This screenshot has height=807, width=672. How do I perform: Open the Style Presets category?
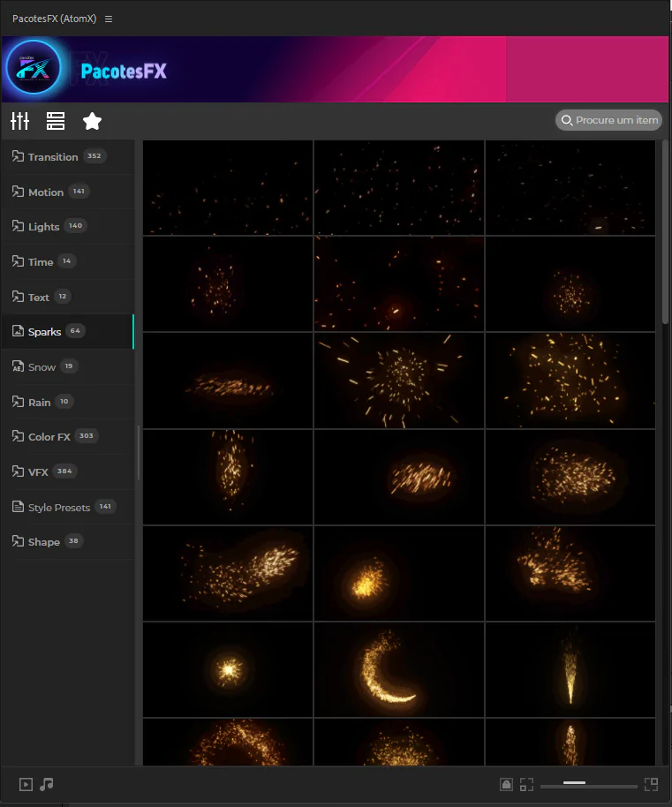tap(59, 508)
